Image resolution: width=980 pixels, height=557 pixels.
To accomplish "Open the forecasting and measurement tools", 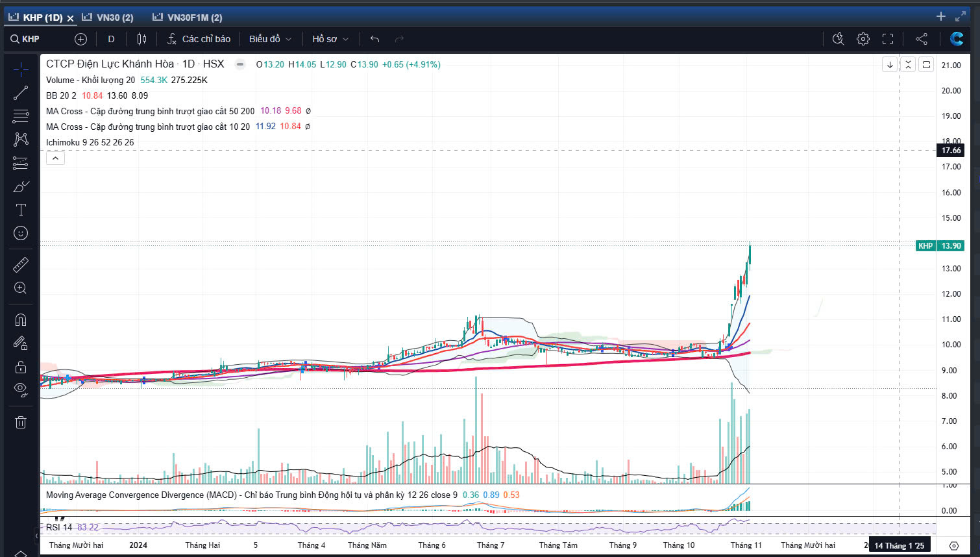I will (x=21, y=163).
